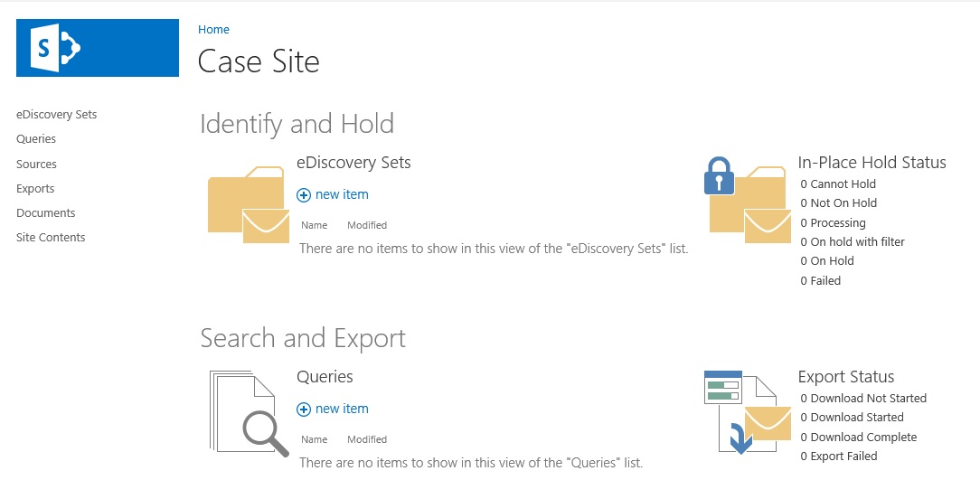Click the Home breadcrumb link

pos(213,30)
